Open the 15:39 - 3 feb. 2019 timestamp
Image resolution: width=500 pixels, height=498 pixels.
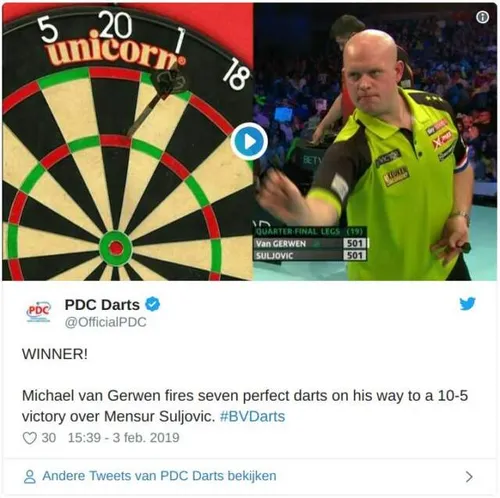click(124, 438)
